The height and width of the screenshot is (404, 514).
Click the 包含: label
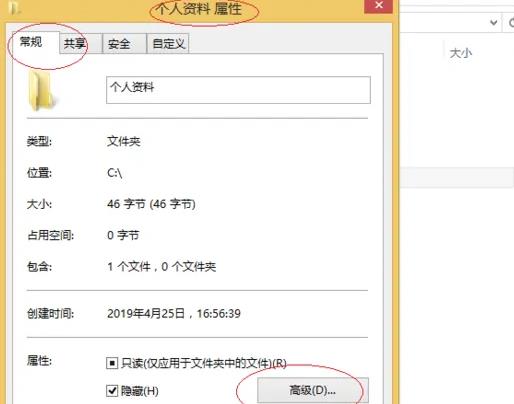[39, 267]
